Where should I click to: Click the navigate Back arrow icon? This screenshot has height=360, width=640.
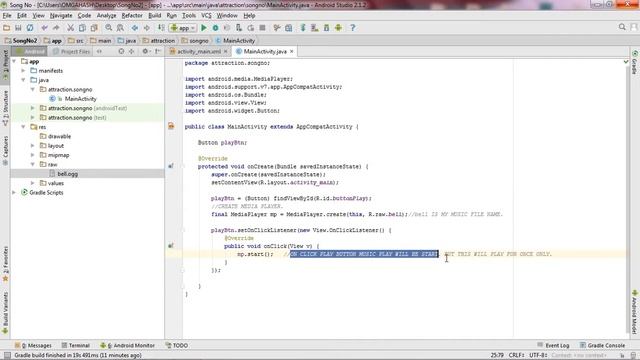135,28
